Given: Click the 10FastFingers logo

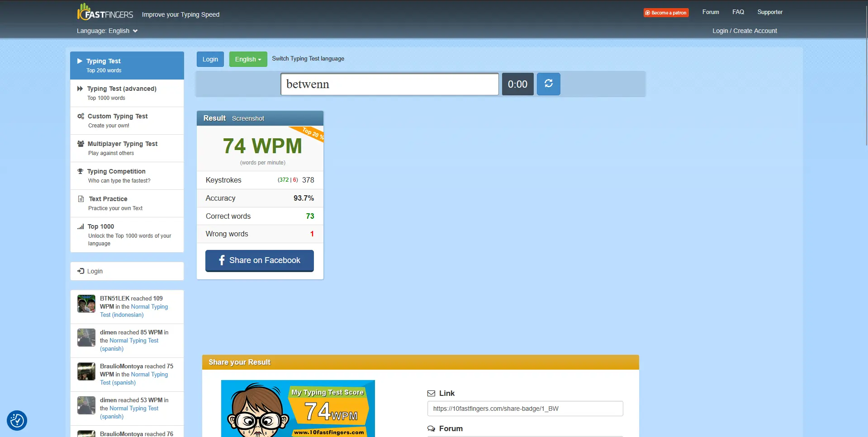Looking at the screenshot, I should click(105, 12).
